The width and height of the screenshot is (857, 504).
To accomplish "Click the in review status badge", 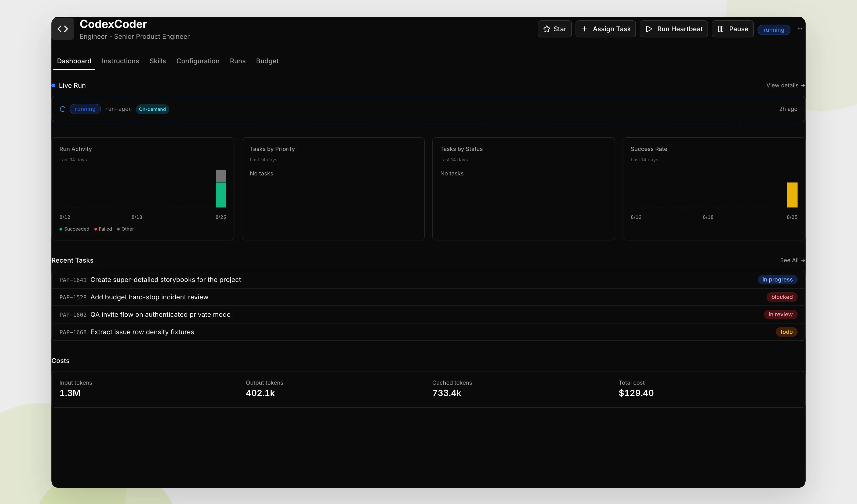I will tap(780, 314).
